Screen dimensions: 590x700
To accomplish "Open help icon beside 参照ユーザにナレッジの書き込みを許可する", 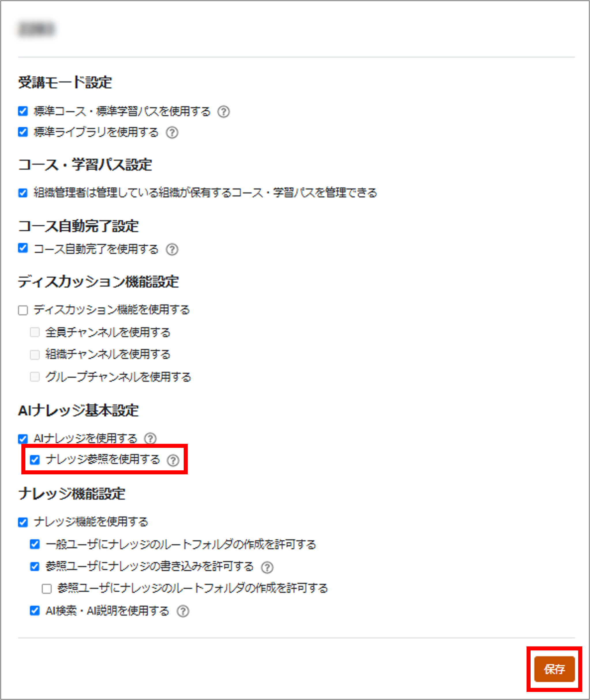I will click(267, 567).
